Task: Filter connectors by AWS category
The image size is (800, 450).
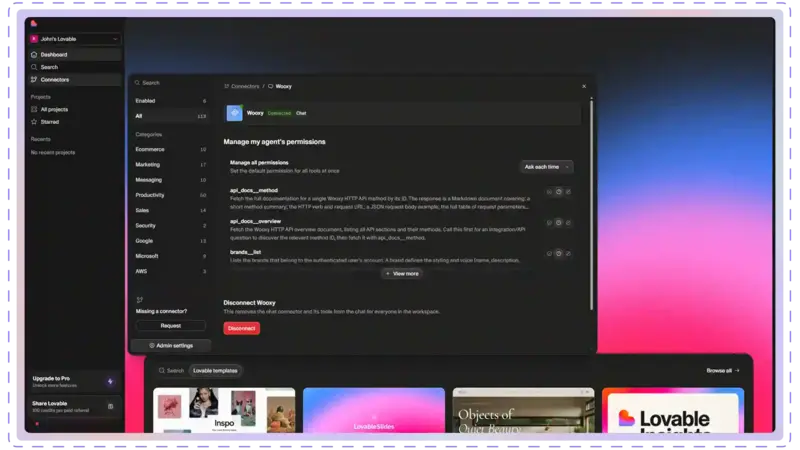Action: click(x=170, y=271)
